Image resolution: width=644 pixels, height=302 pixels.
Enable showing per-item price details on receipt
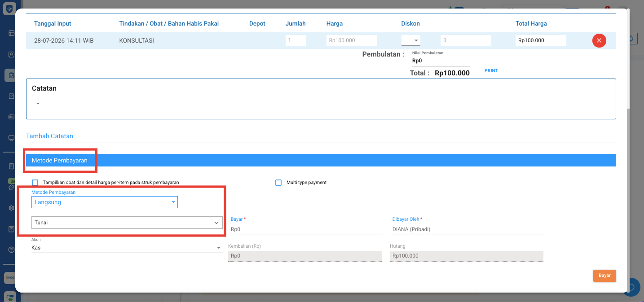tap(35, 183)
